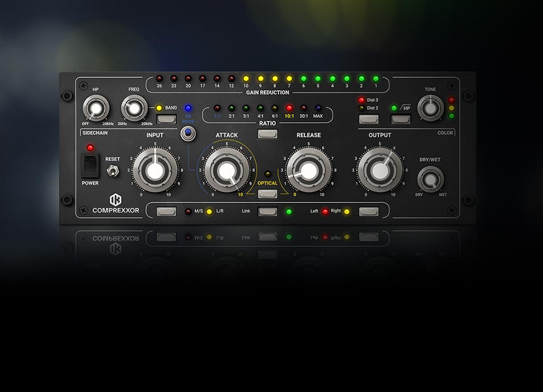543x392 pixels.
Task: Click the Comprexxor logo icon
Action: [115, 200]
